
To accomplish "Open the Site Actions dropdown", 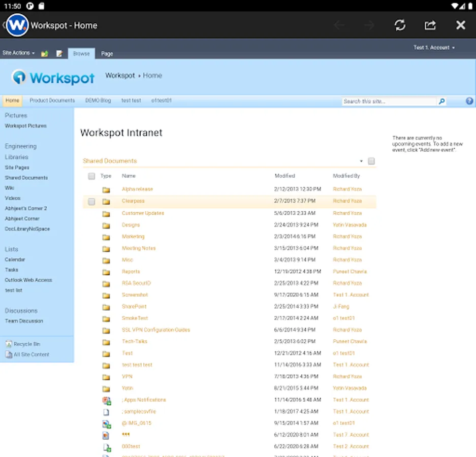I will pos(18,53).
